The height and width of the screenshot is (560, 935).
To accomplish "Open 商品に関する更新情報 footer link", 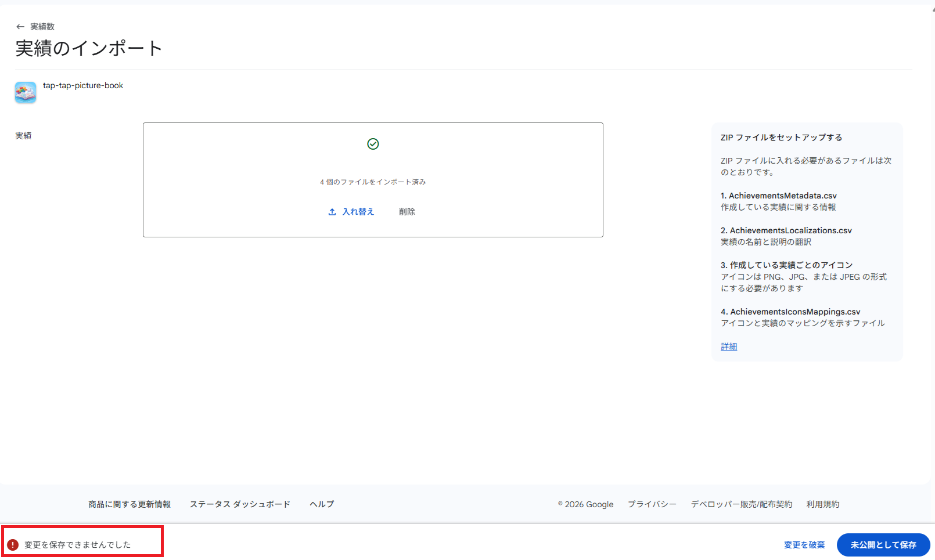I will pos(130,504).
